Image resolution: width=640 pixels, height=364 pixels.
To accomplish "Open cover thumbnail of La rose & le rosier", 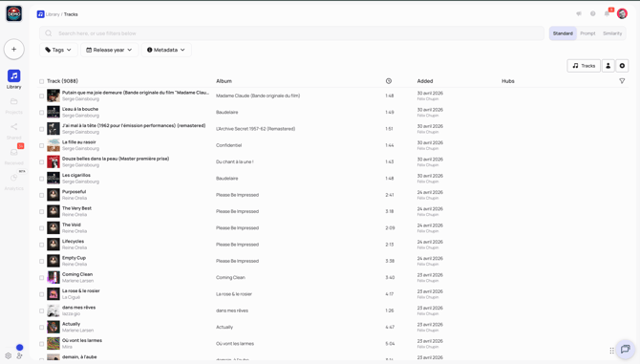I will coord(53,294).
